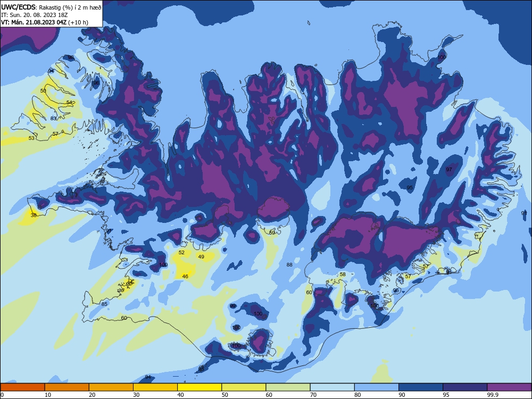Click the dark orange 0–10 legend swatch
The image size is (532, 399).
22,387
